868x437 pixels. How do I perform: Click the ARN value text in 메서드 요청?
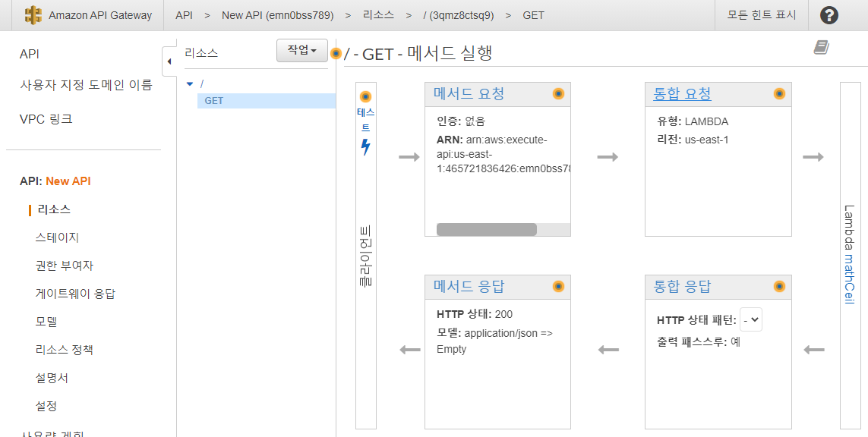click(x=503, y=154)
